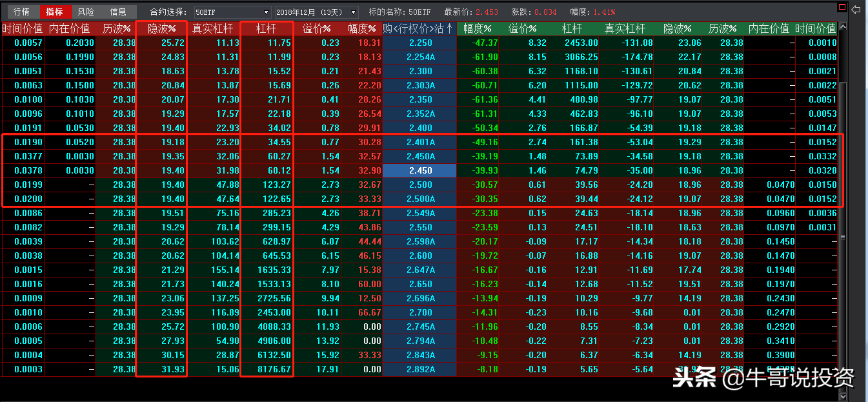Click the left-pointing back arrow icon
Viewport: 868px width, 402px height.
[x=856, y=10]
